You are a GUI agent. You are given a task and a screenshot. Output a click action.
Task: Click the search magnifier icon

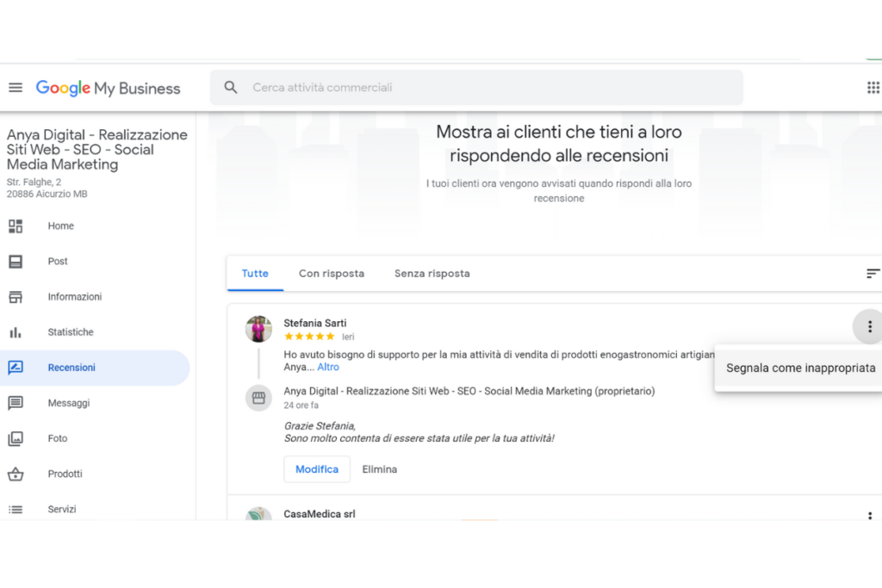(x=231, y=88)
